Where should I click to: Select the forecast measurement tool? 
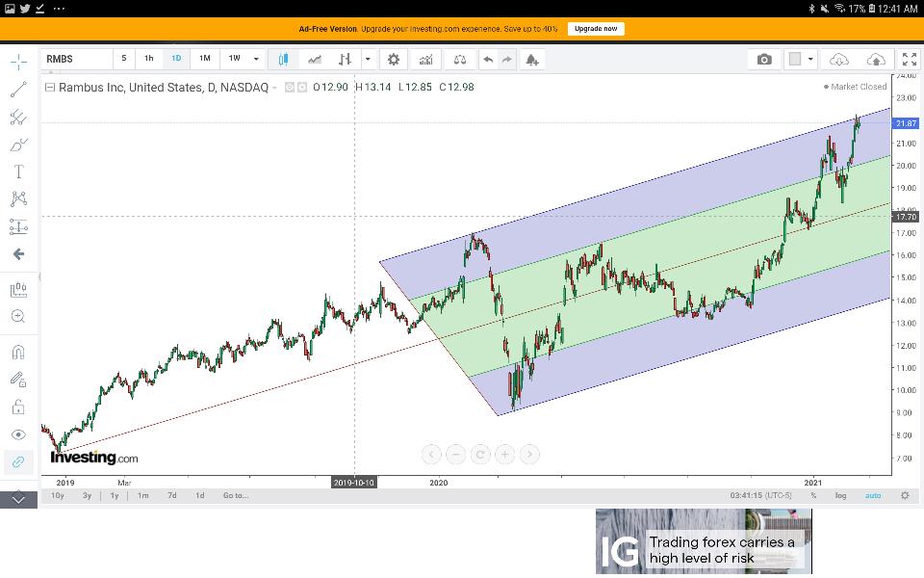(x=18, y=226)
